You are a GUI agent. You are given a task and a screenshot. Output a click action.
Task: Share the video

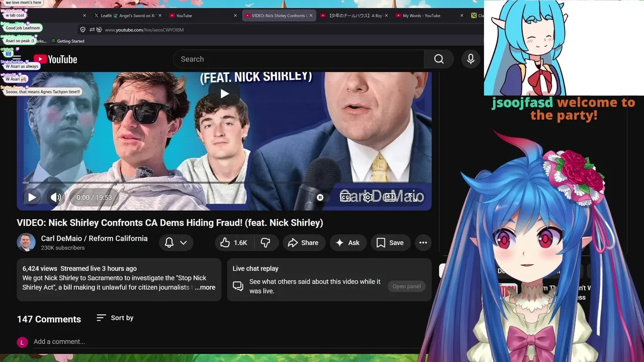tap(303, 243)
